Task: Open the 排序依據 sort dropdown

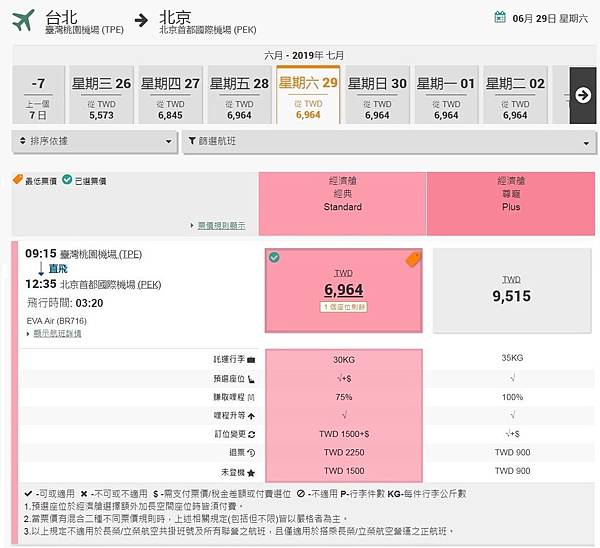Action: (95, 142)
